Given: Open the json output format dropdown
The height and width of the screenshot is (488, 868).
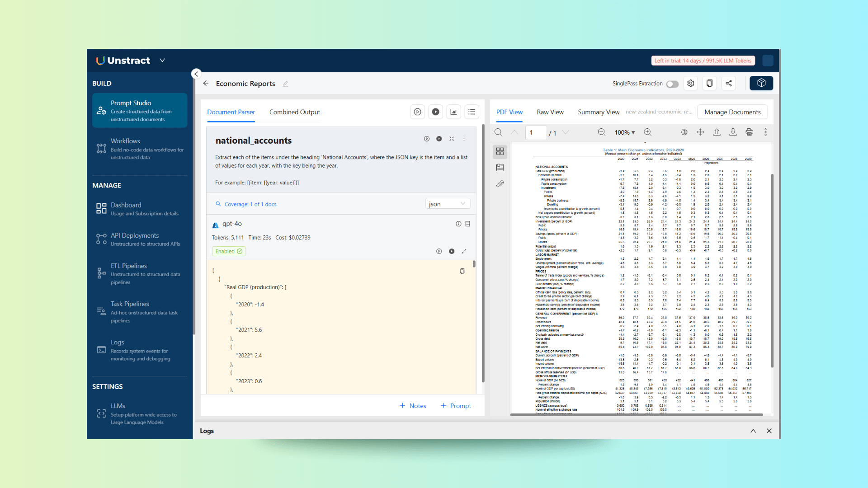Looking at the screenshot, I should click(x=448, y=204).
